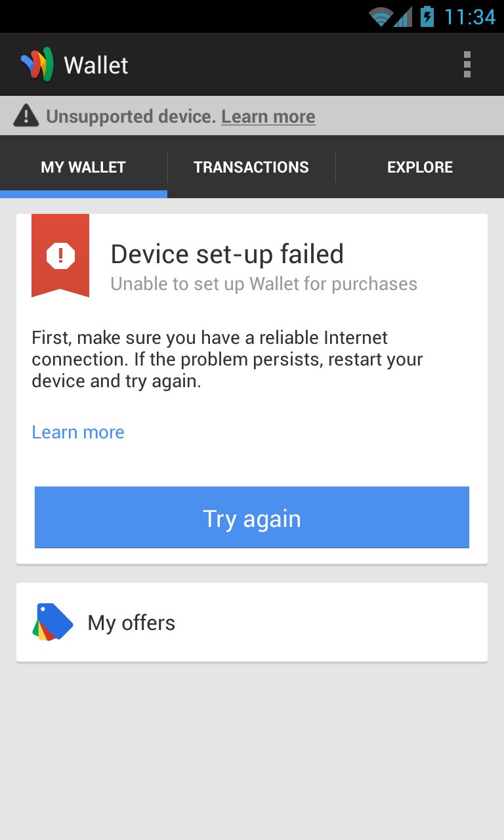
Task: Tap the Unable to set up Wallet subtitle
Action: (264, 284)
